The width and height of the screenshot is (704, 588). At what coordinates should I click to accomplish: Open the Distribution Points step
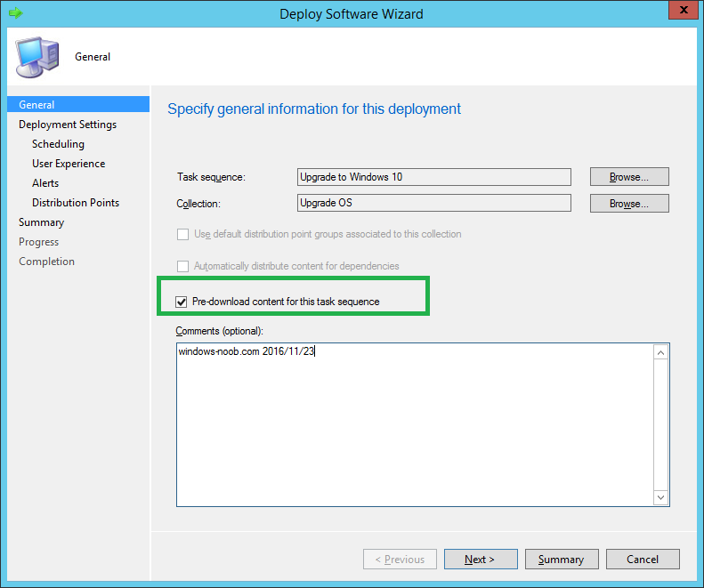pos(76,203)
